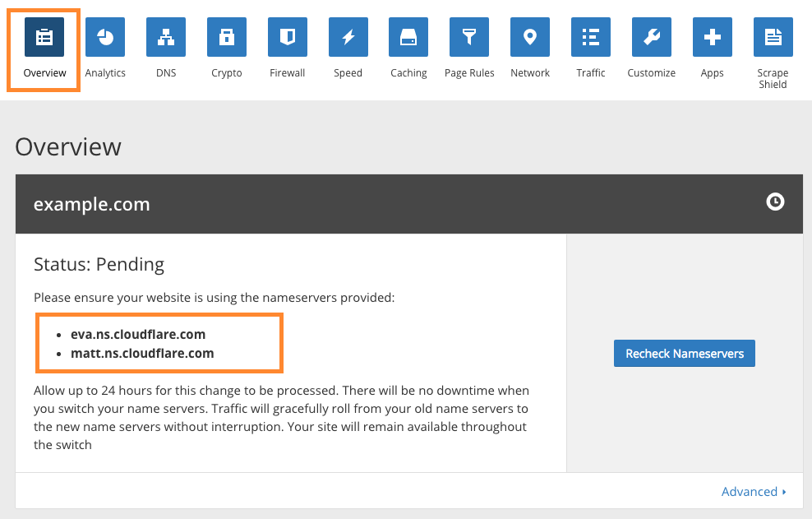
Task: Select eva.ns.cloudflare.com nameserver text
Action: point(138,335)
